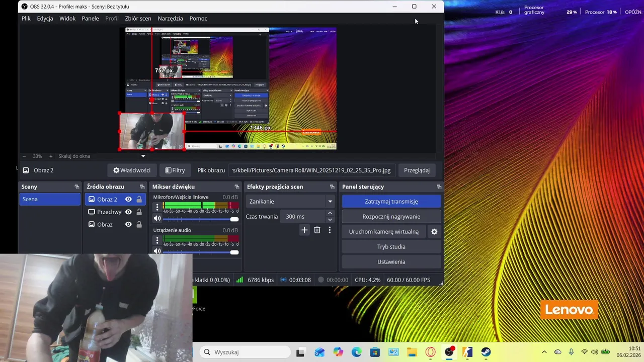This screenshot has height=362, width=644.
Task: Toggle lock on Obraz 2 source
Action: pos(139,199)
